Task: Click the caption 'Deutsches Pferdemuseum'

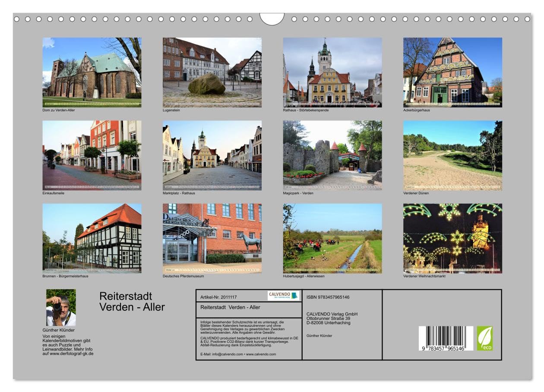Action: [183, 276]
